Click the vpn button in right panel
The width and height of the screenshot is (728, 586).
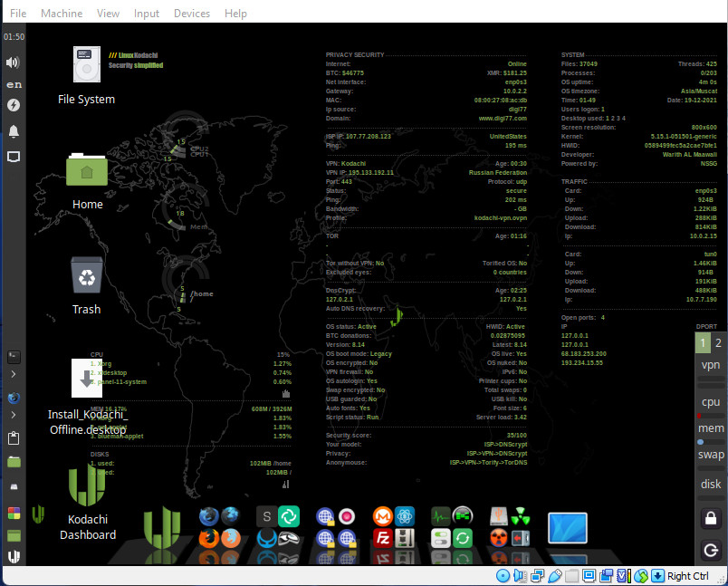(x=711, y=365)
